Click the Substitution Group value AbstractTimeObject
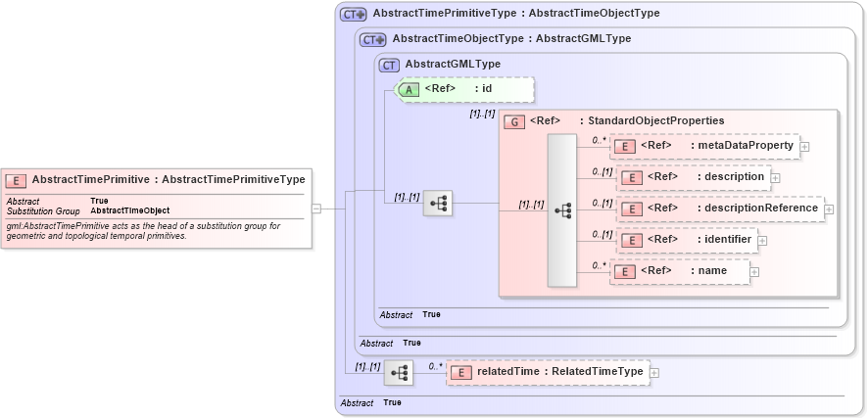Screen dimensions: 868x418 tap(130, 210)
